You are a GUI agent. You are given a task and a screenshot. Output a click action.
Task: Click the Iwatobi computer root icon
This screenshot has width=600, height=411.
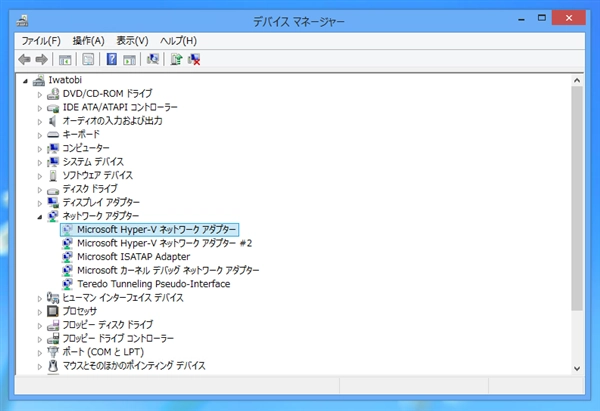(x=39, y=80)
